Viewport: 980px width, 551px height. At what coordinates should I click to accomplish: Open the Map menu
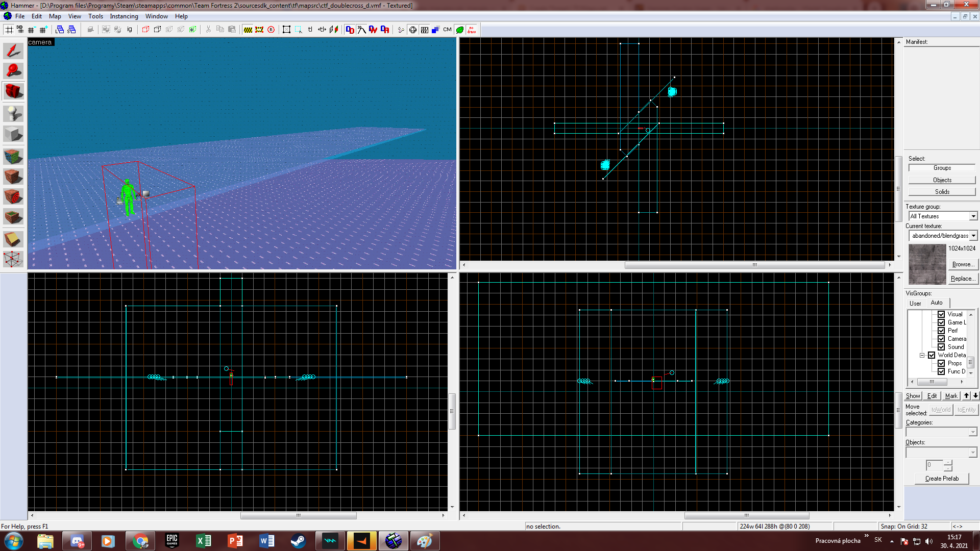(x=55, y=16)
